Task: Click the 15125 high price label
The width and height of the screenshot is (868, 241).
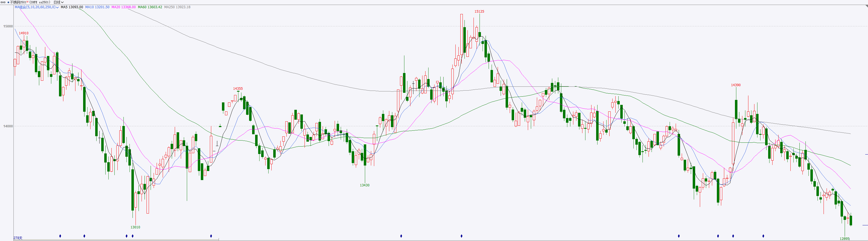Action: (x=479, y=12)
